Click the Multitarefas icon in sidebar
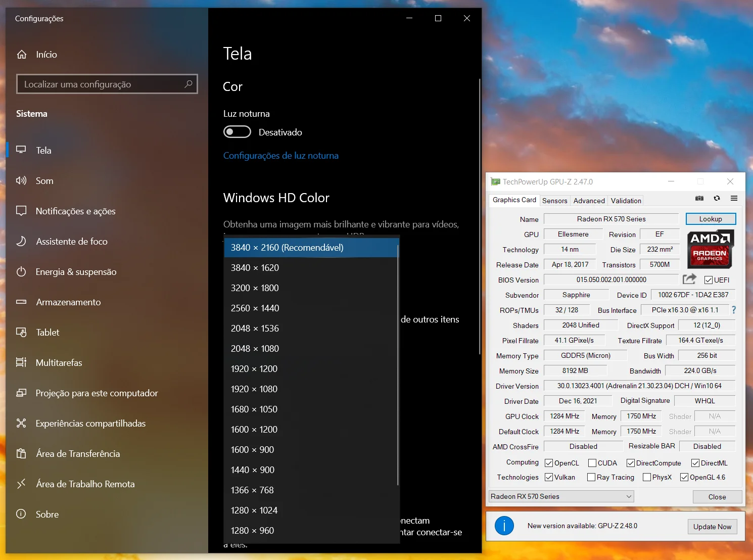This screenshot has width=753, height=560. point(21,362)
